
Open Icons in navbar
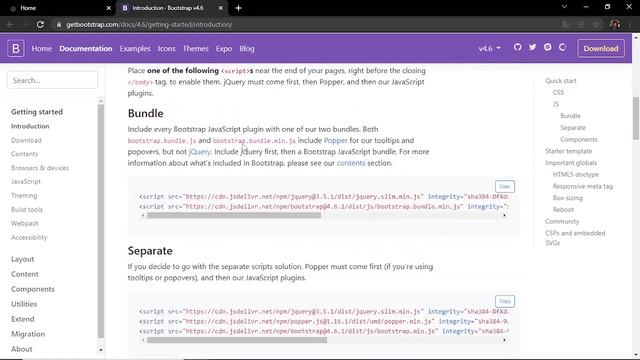(x=167, y=49)
